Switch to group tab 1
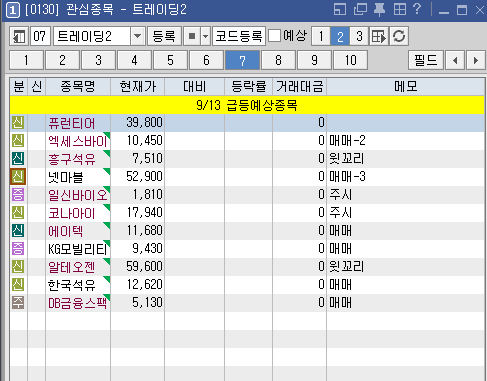487x381 pixels. (x=26, y=60)
